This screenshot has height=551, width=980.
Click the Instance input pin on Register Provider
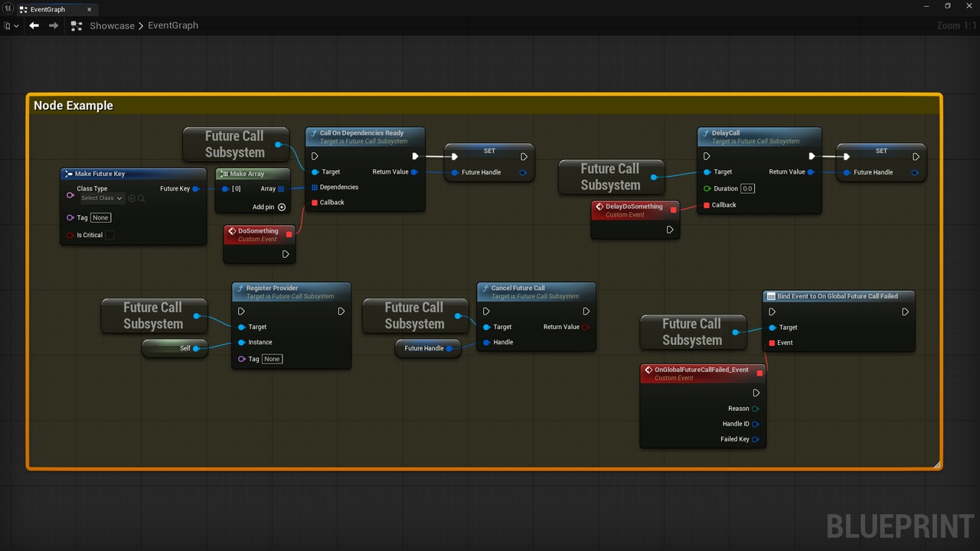coord(241,342)
